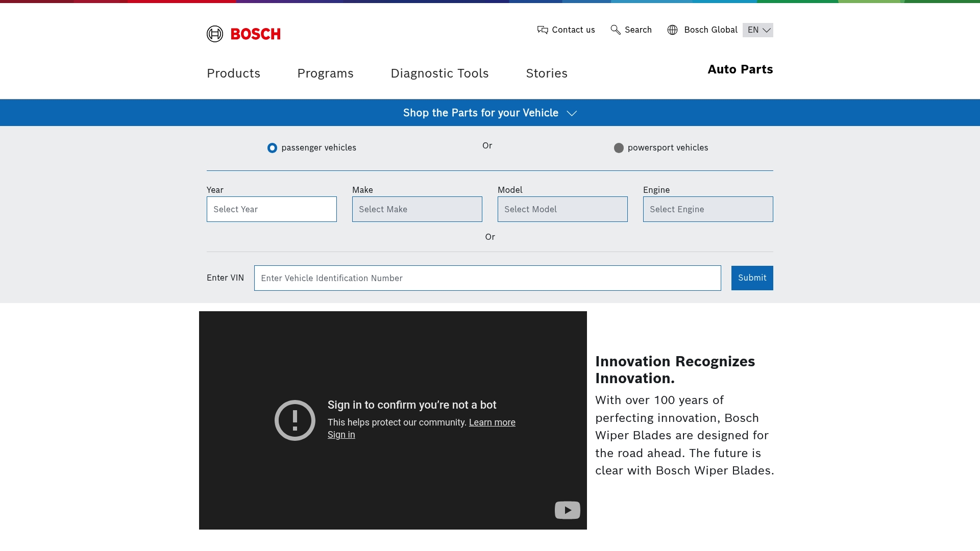Open the Select Year dropdown
Image resolution: width=980 pixels, height=551 pixels.
coord(272,209)
